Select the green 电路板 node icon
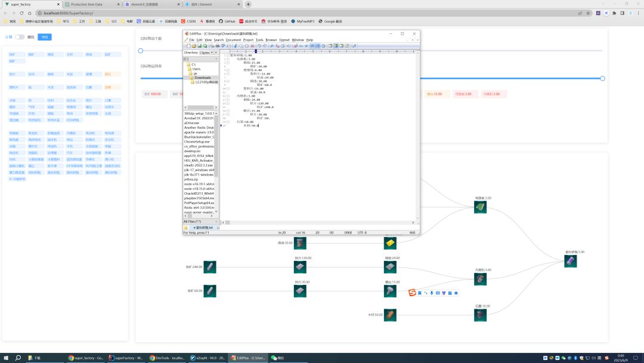The height and width of the screenshot is (363, 644). click(x=480, y=207)
